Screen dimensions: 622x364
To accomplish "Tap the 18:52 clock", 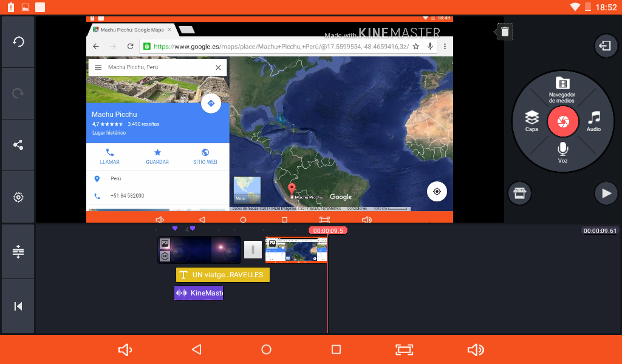I will point(606,7).
